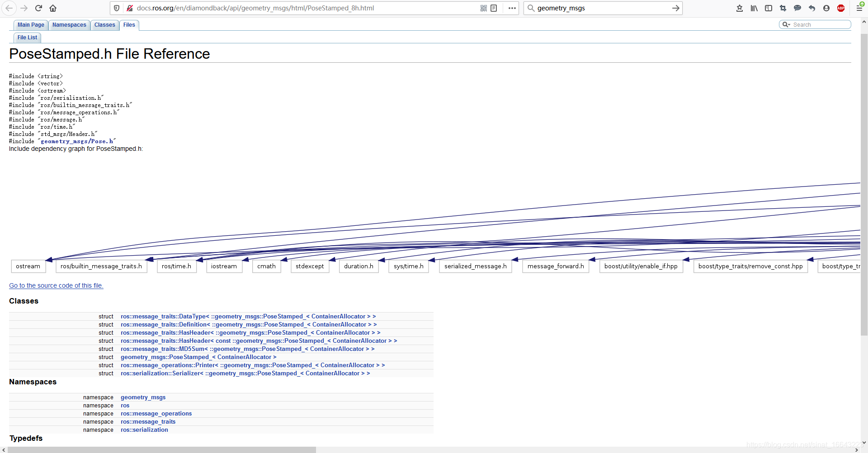Open the chat bubble extension icon
The width and height of the screenshot is (868, 453).
(797, 8)
